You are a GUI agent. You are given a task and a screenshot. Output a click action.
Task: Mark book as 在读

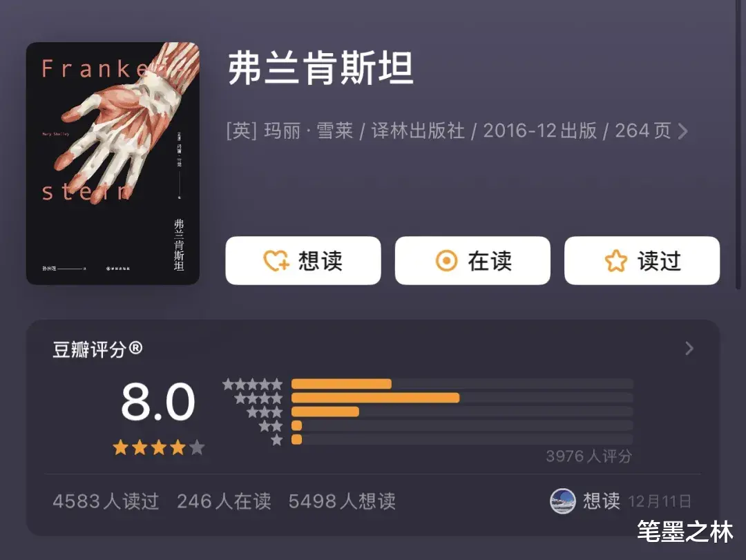coord(472,261)
